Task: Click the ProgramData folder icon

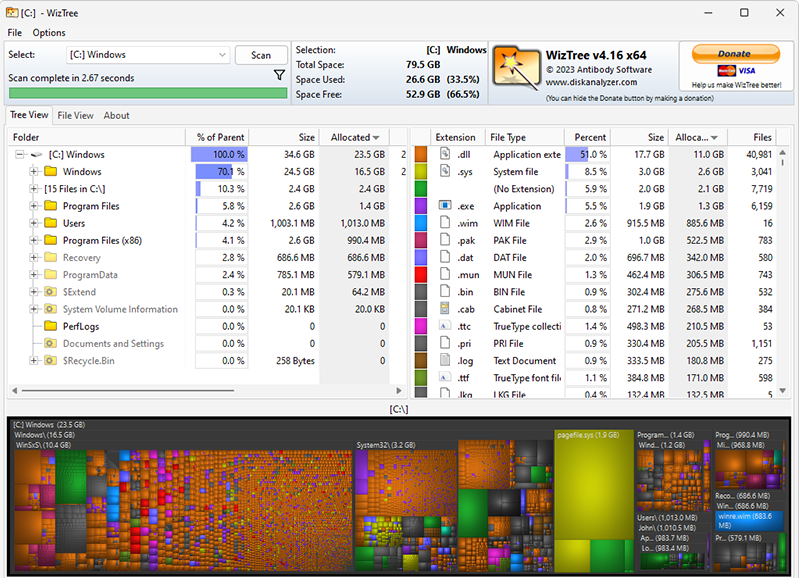Action: click(x=50, y=274)
